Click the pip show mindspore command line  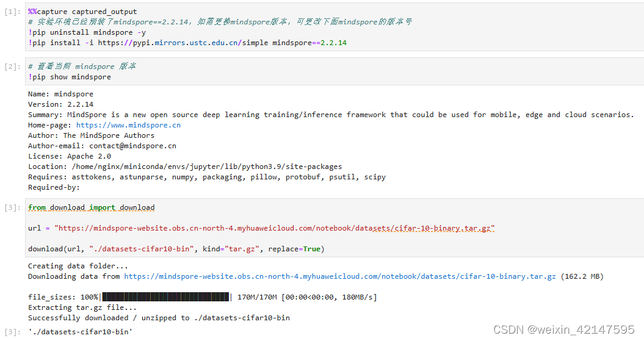70,77
